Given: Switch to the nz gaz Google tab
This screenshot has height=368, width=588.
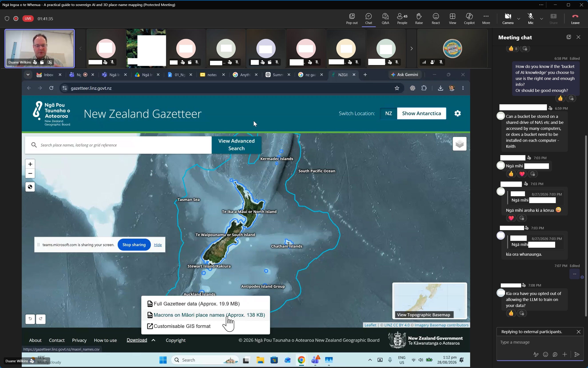Looking at the screenshot, I should [x=310, y=75].
